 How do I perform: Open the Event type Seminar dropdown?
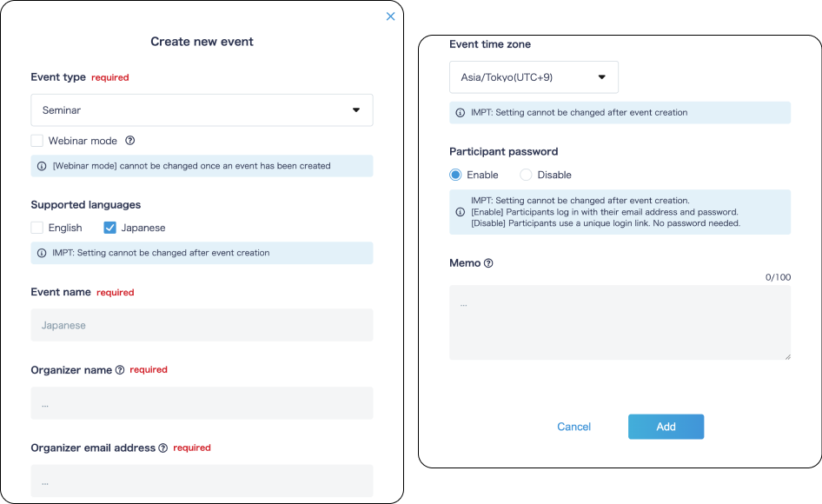click(202, 110)
